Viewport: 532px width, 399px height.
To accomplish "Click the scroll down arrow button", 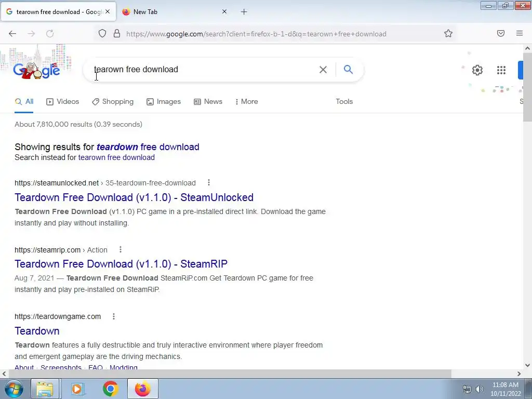I will [527, 365].
